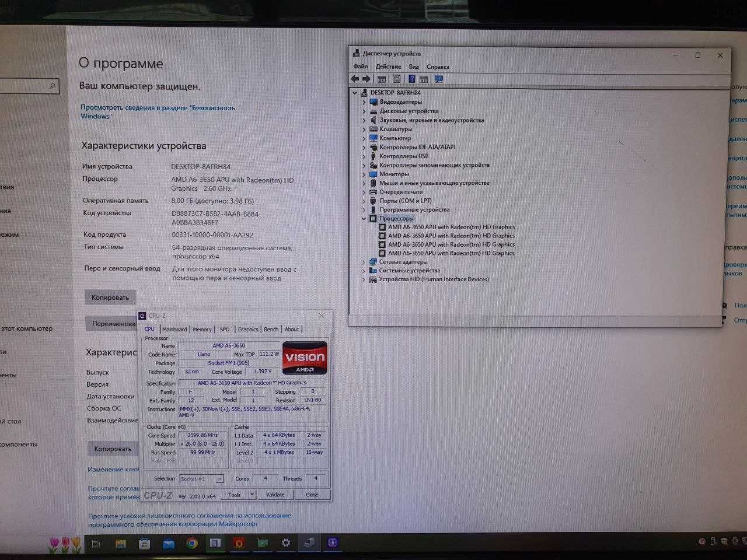Image resolution: width=747 pixels, height=560 pixels.
Task: Click the CPU-Z title bar icon
Action: click(142, 316)
